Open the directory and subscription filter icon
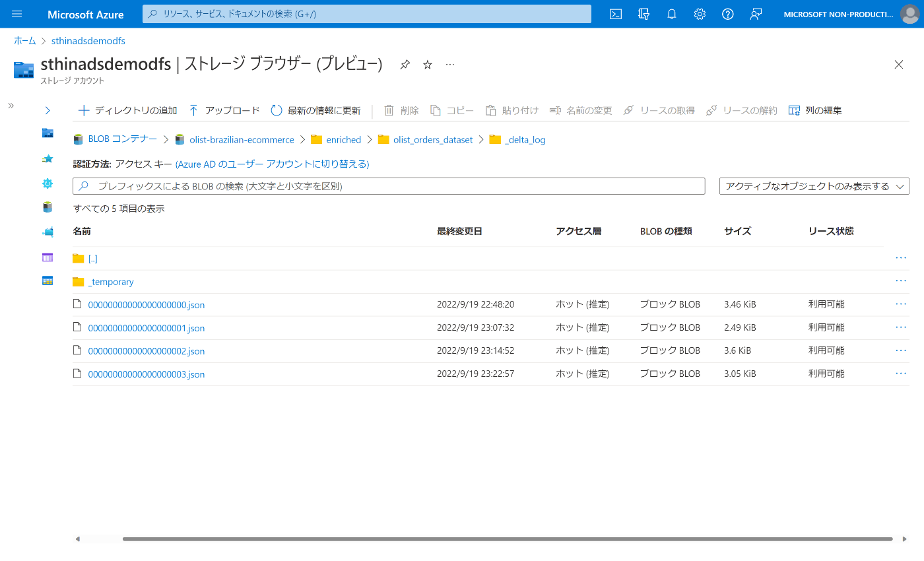Viewport: 924px width, 561px height. [x=644, y=14]
